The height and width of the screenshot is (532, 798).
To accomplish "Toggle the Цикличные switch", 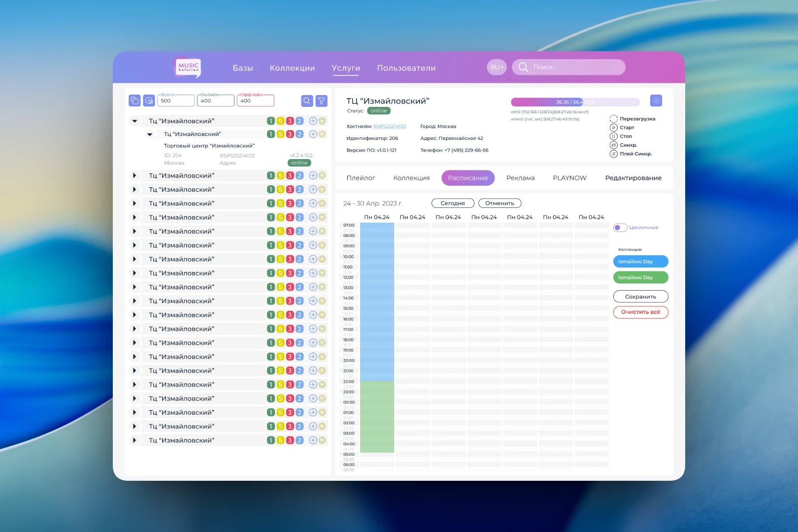I will 620,228.
